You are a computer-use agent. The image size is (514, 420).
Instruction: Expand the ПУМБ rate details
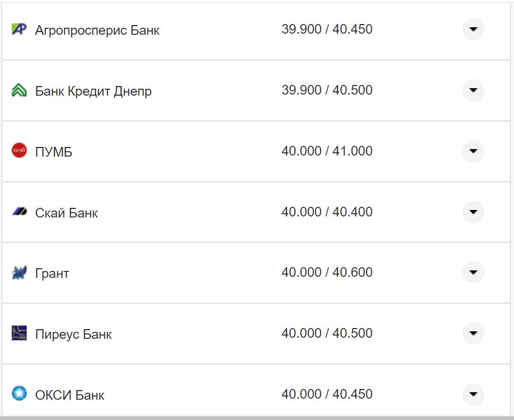473,151
